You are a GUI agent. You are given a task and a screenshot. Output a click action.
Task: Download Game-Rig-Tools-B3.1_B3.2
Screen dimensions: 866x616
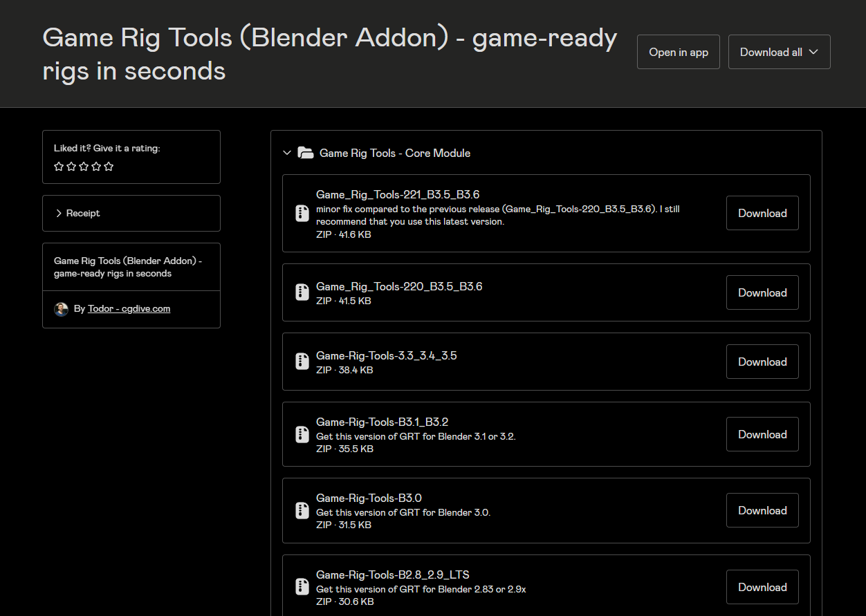click(762, 434)
